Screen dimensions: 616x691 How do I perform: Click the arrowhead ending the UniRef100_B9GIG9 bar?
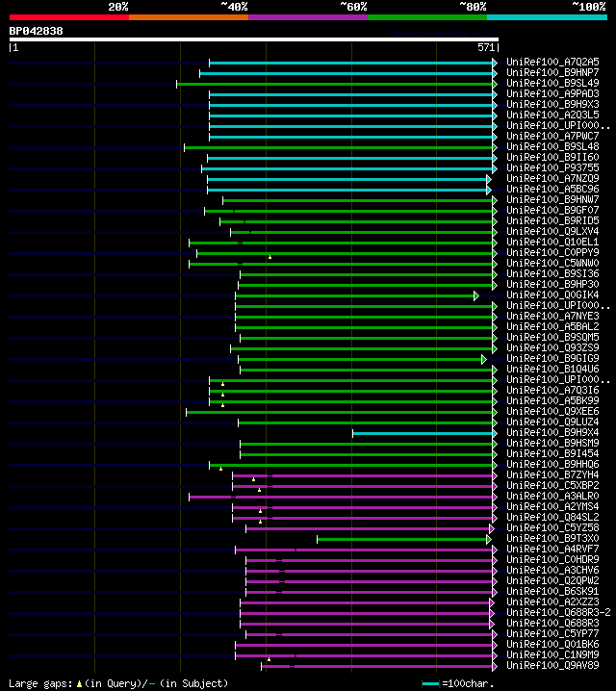[x=484, y=360]
